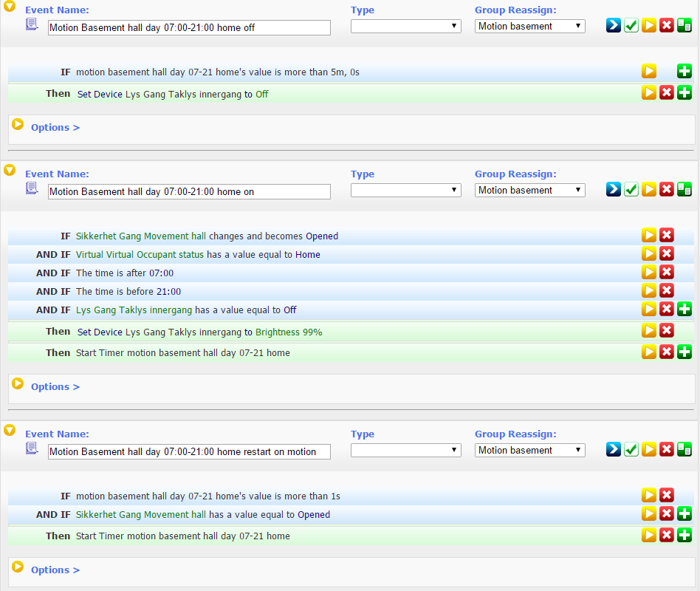700x591 pixels.
Task: Toggle green checkmark for 'home off' event
Action: point(631,25)
